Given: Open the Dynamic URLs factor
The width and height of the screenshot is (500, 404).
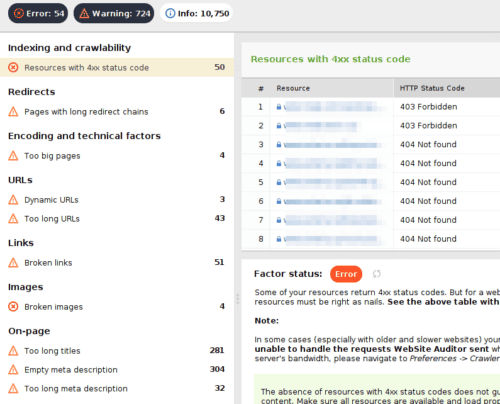Looking at the screenshot, I should [x=117, y=200].
